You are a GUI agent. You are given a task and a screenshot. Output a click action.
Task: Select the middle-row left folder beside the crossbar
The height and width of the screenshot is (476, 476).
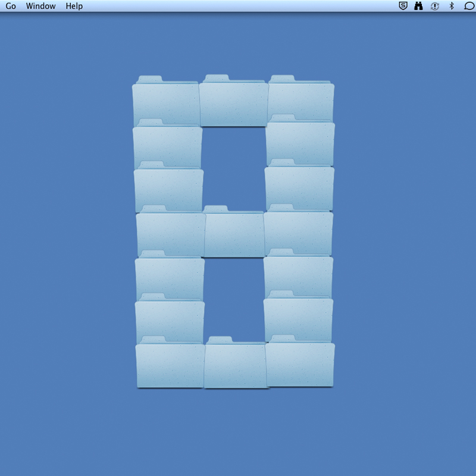(170, 231)
